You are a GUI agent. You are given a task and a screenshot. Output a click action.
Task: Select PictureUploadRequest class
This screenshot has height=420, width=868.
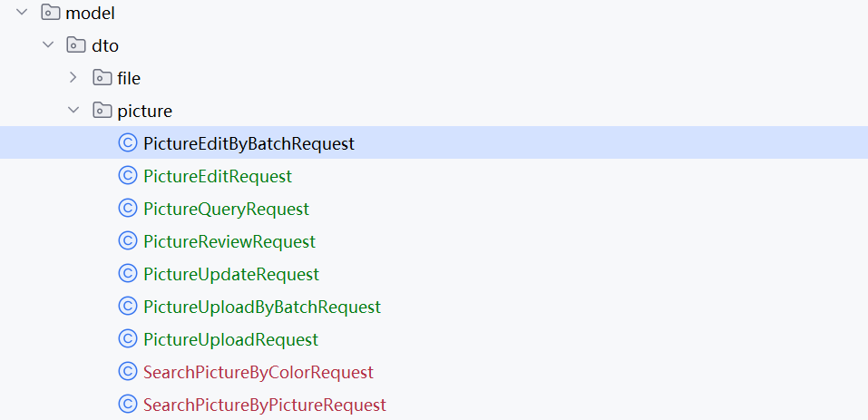point(231,339)
